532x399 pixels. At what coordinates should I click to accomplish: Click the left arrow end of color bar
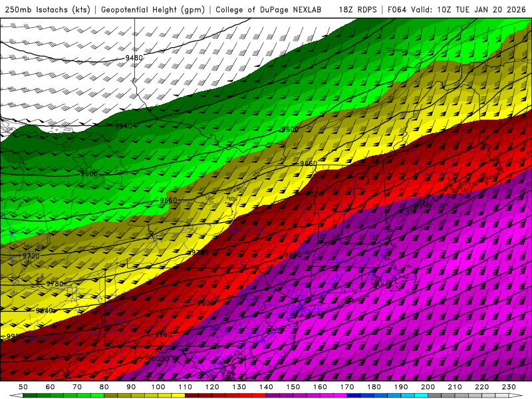coord(16,396)
